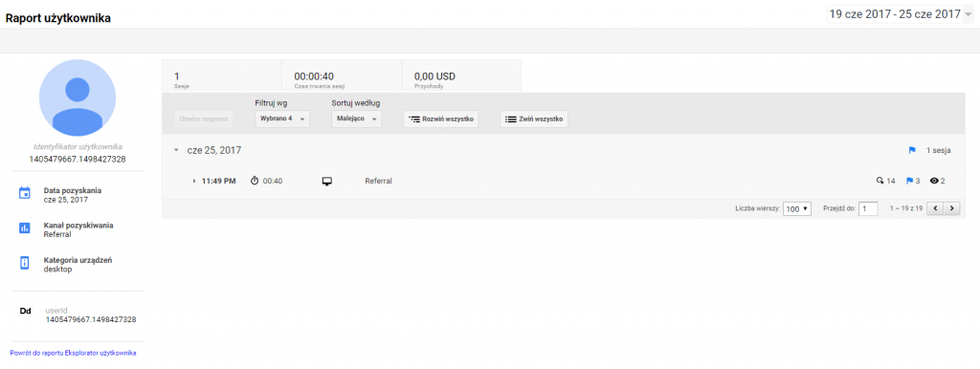The width and height of the screenshot is (980, 369).
Task: Click the stopwatch icon next to 00:40
Action: coord(255,181)
